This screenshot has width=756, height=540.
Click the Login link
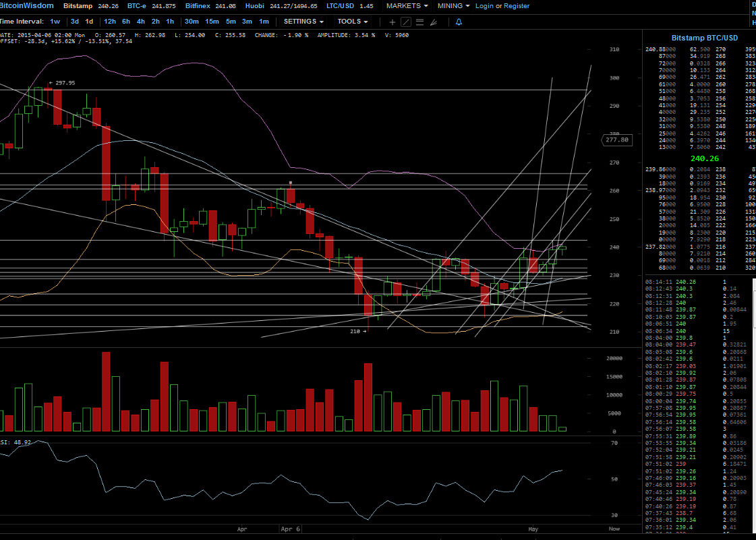[484, 6]
